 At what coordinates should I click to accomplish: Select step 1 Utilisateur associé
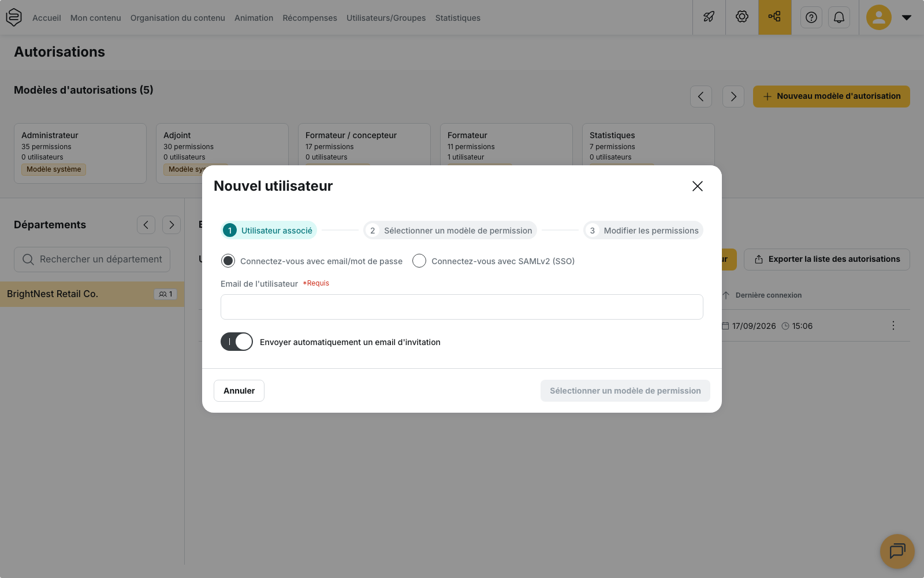(x=269, y=230)
